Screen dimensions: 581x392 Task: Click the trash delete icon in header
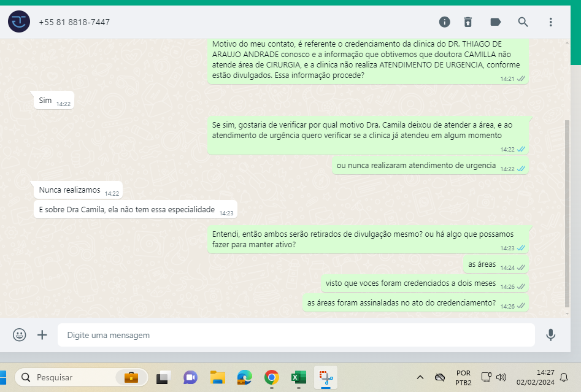(x=468, y=22)
